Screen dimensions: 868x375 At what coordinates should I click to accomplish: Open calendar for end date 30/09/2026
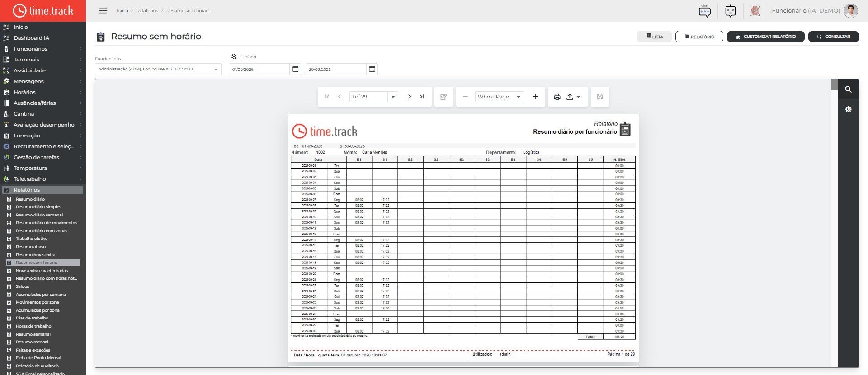click(x=373, y=69)
